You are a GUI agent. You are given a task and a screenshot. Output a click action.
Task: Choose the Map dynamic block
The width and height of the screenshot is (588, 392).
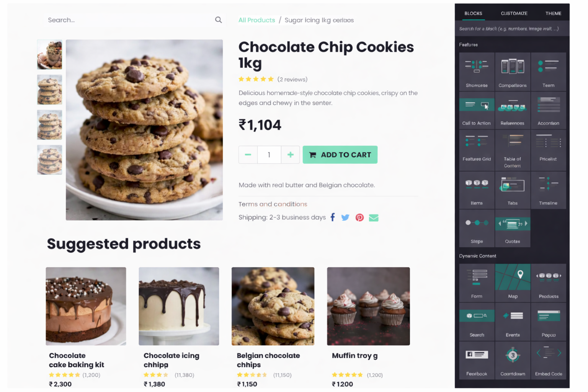pyautogui.click(x=513, y=283)
